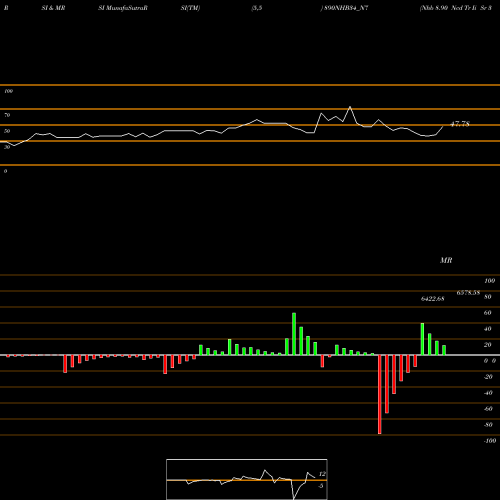Viewport: 500px width, 500px height.
Task: Click the '6578.58' value label
Action: point(468,293)
